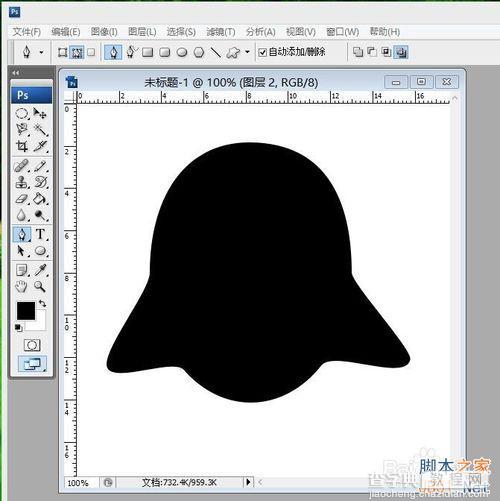500x501 pixels.
Task: Enable Add to path area mode
Action: (x=358, y=52)
